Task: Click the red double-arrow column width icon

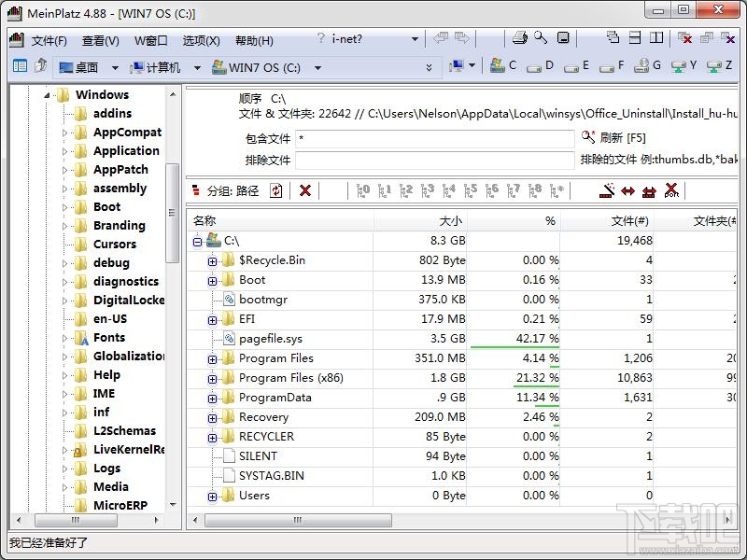Action: coord(627,191)
